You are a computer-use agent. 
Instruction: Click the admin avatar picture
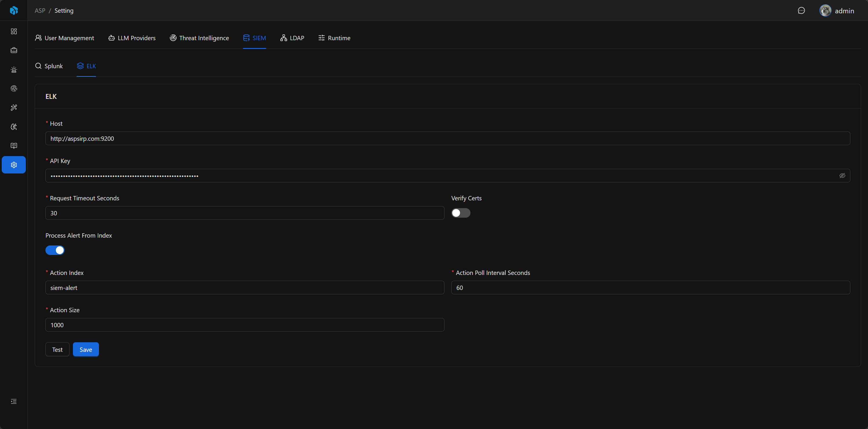click(x=825, y=10)
